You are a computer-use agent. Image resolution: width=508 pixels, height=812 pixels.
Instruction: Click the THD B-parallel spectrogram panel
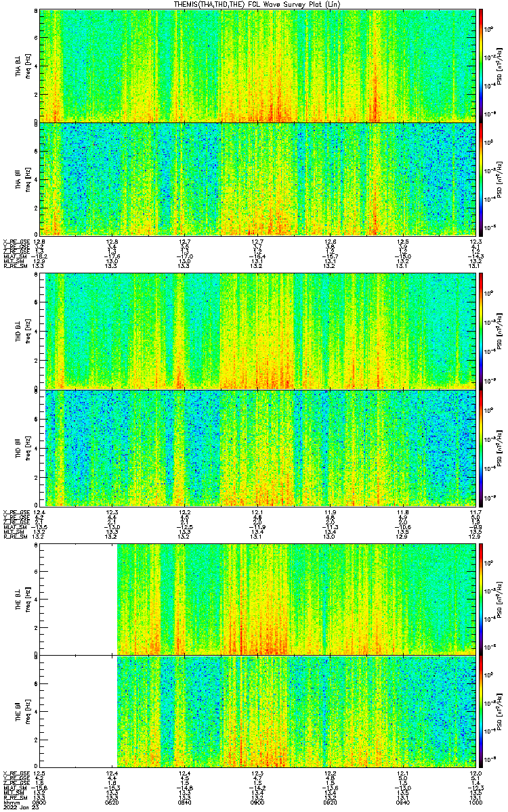coord(257,447)
